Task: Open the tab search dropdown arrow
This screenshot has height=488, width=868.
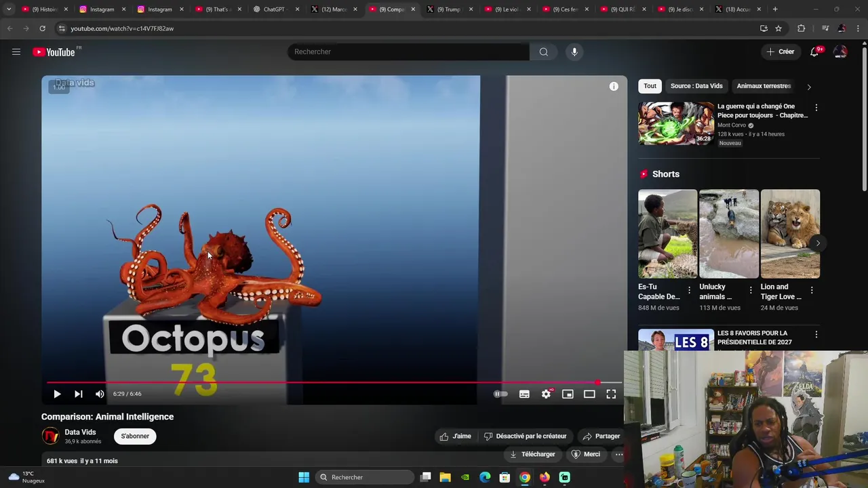Action: tap(8, 9)
